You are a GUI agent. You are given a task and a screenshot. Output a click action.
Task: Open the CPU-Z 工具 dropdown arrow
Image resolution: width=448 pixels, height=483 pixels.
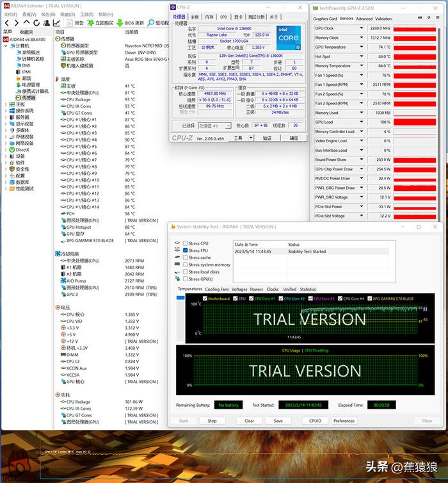tap(251, 138)
